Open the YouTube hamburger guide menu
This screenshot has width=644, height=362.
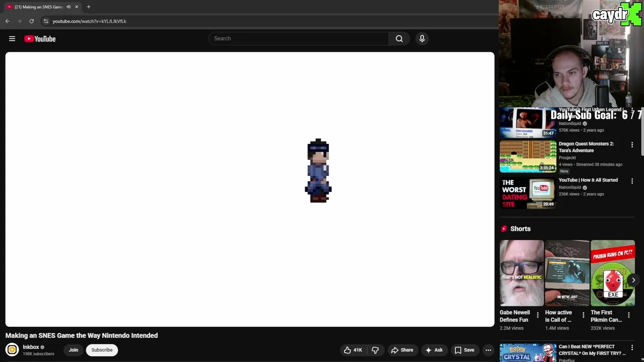[12, 39]
